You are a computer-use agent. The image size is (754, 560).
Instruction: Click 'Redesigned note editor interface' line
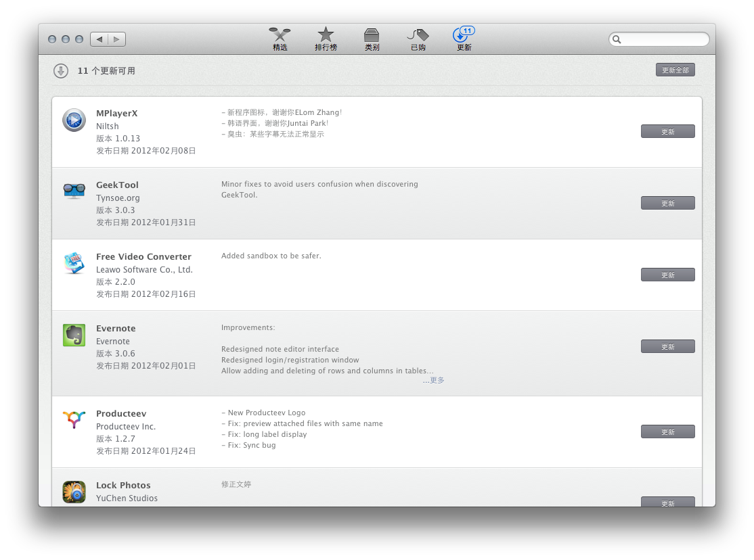pyautogui.click(x=280, y=349)
